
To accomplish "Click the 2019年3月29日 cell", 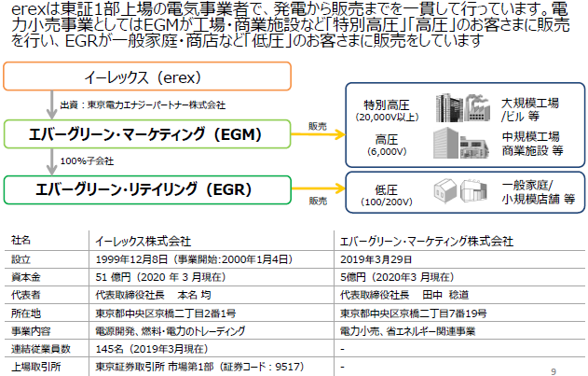I will tap(376, 259).
